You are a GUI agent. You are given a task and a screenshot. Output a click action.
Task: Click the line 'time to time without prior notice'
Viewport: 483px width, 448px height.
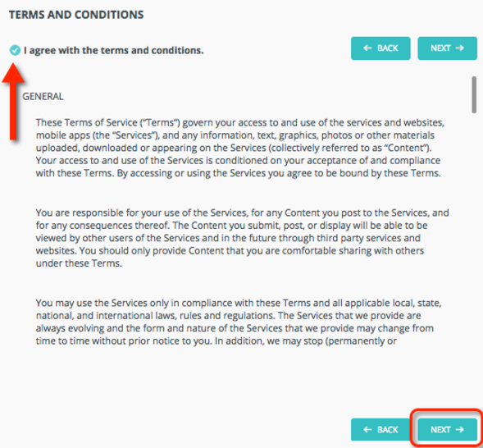tap(216, 341)
